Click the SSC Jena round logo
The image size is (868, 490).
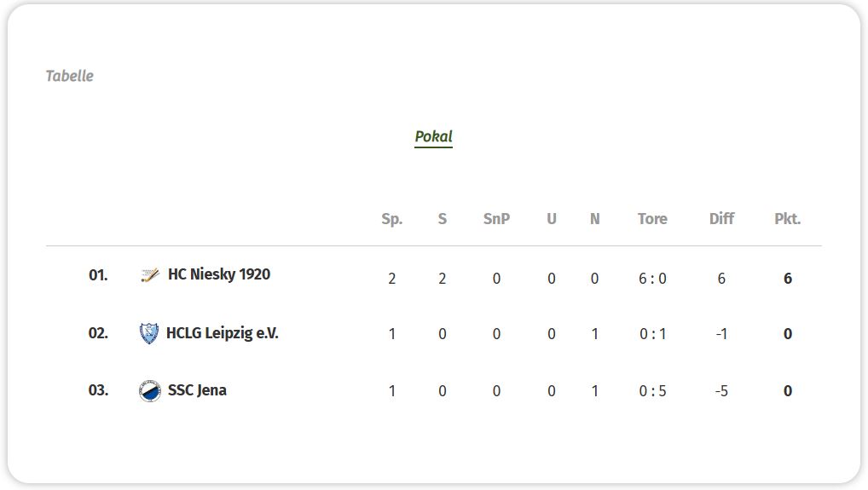click(x=149, y=391)
